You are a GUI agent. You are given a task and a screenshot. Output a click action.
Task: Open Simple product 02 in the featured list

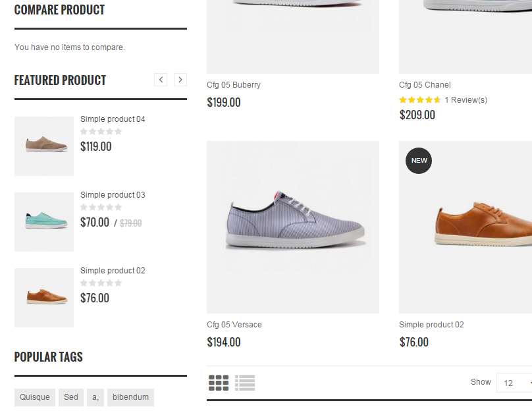[x=113, y=271]
